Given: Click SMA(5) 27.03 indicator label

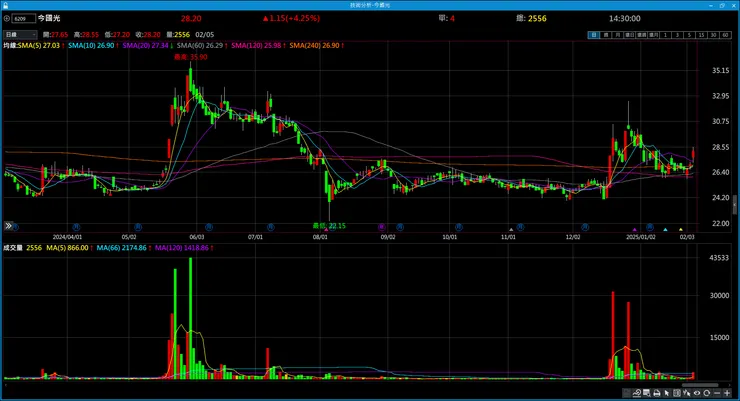Looking at the screenshot, I should click(41, 45).
